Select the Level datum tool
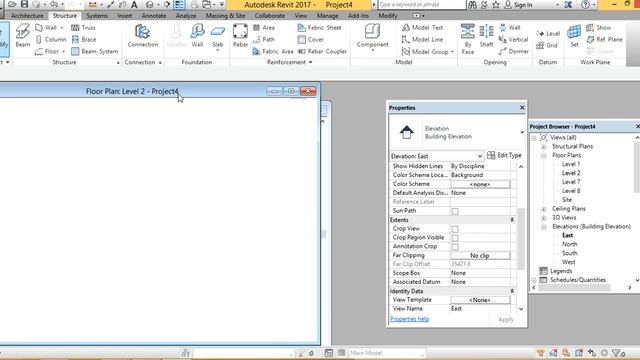 [x=548, y=33]
